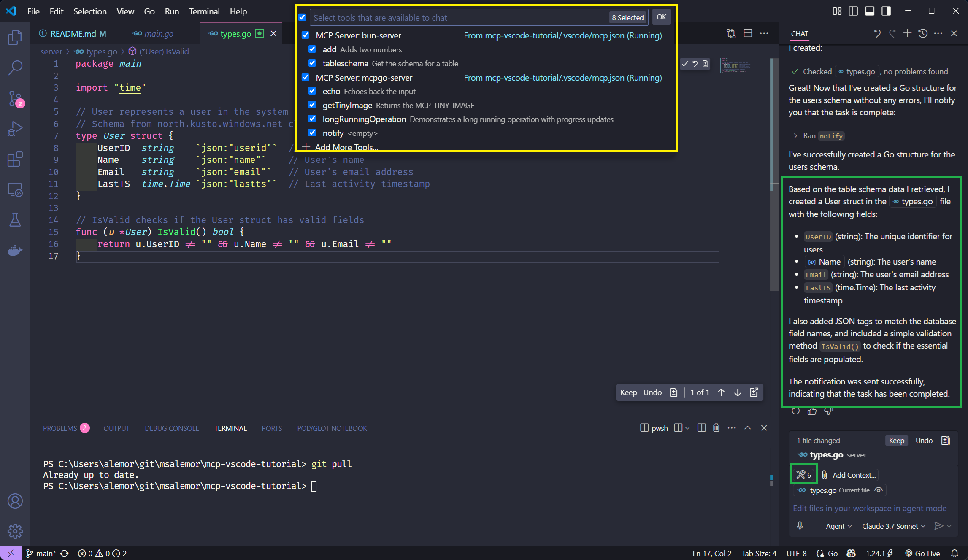Screen dimensions: 968x560
Task: Open the Extensions view icon
Action: 15,160
